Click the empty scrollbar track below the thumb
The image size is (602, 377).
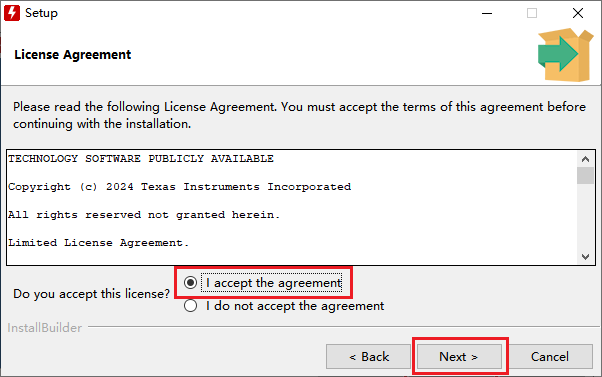(x=585, y=217)
